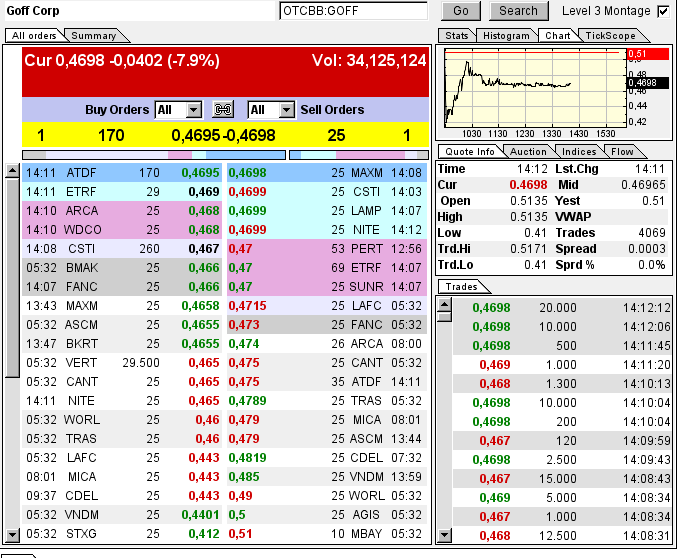Click the intraday price chart
677x558 pixels.
pos(535,89)
